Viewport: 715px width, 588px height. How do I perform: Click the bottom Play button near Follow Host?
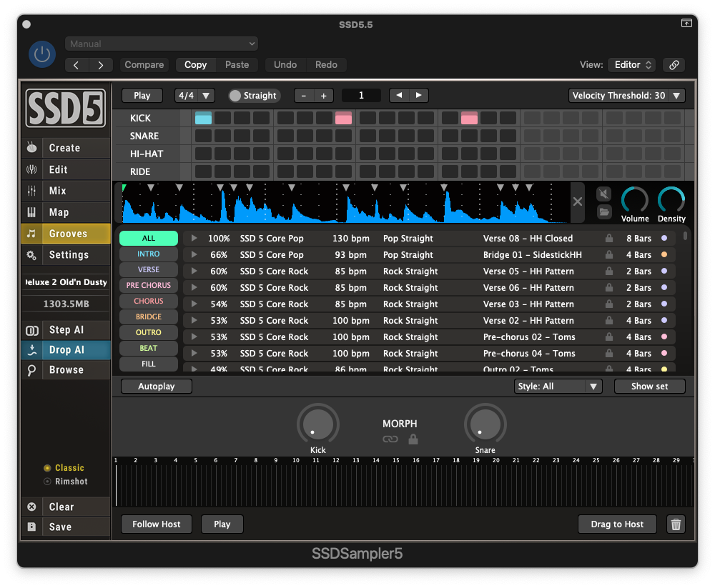(x=222, y=524)
